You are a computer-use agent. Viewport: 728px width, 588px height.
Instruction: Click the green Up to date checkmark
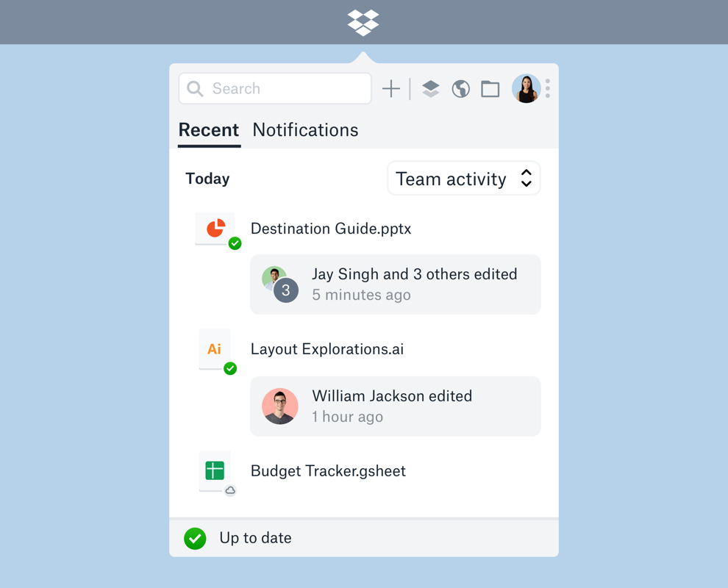195,538
